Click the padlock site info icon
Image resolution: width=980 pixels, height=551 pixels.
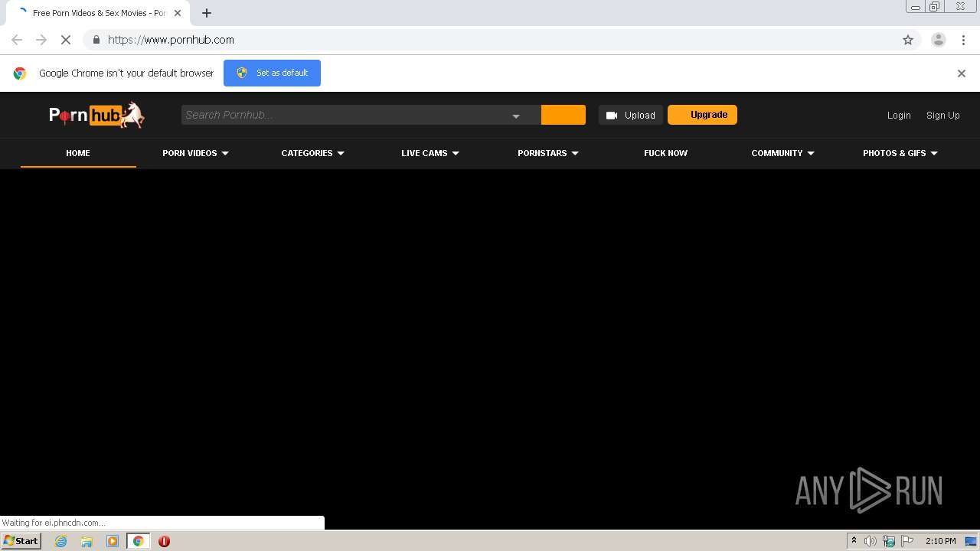pyautogui.click(x=96, y=40)
